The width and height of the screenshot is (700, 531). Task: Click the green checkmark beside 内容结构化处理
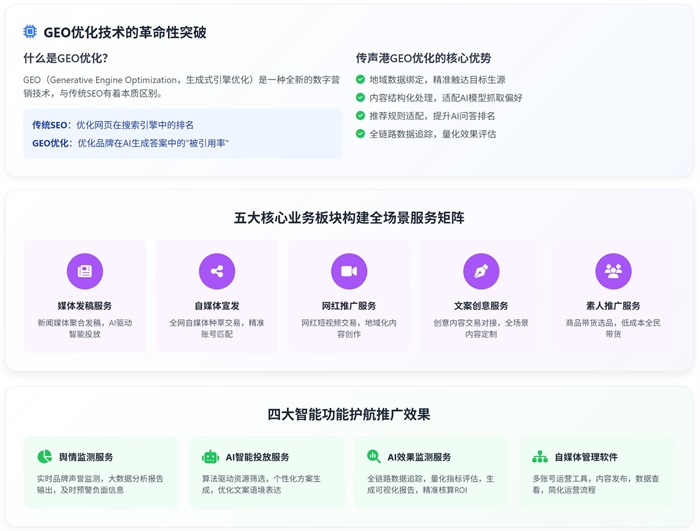[361, 98]
